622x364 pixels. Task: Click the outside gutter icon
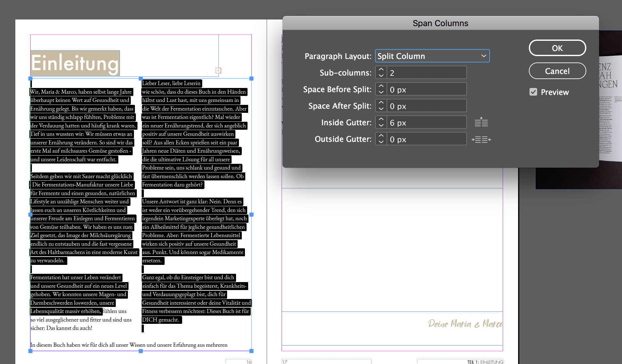pos(481,139)
